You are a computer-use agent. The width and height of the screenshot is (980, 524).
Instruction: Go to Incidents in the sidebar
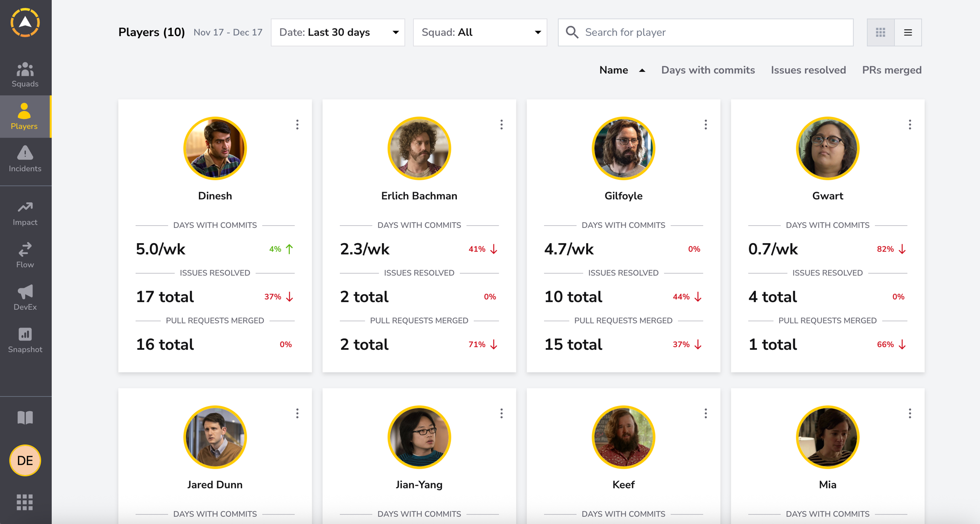(25, 159)
